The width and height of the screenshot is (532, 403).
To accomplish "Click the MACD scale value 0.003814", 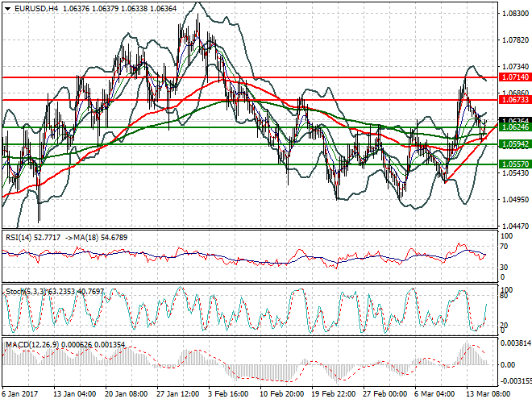I will [516, 343].
